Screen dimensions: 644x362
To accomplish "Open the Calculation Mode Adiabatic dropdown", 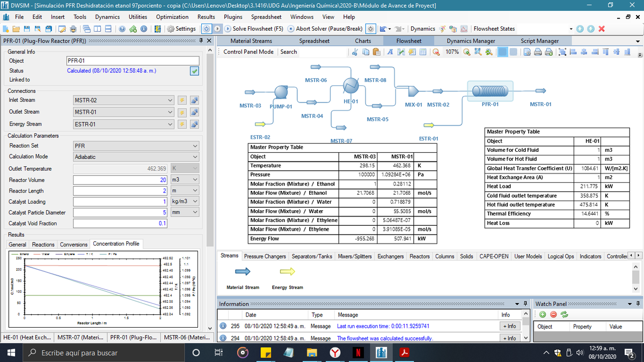I will pyautogui.click(x=194, y=157).
